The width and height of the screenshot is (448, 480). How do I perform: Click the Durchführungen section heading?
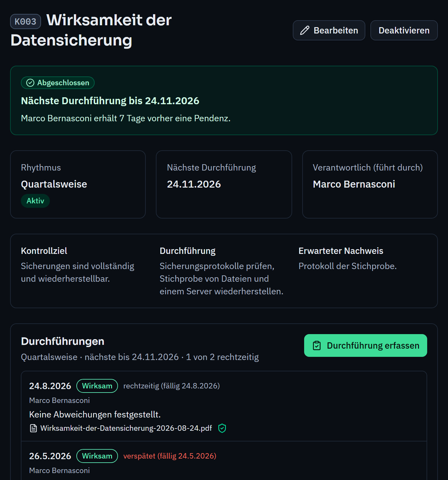pyautogui.click(x=63, y=341)
